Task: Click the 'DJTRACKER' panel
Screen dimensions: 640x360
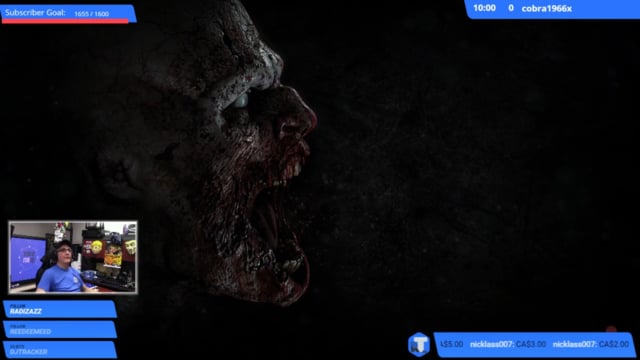Action: tap(60, 349)
